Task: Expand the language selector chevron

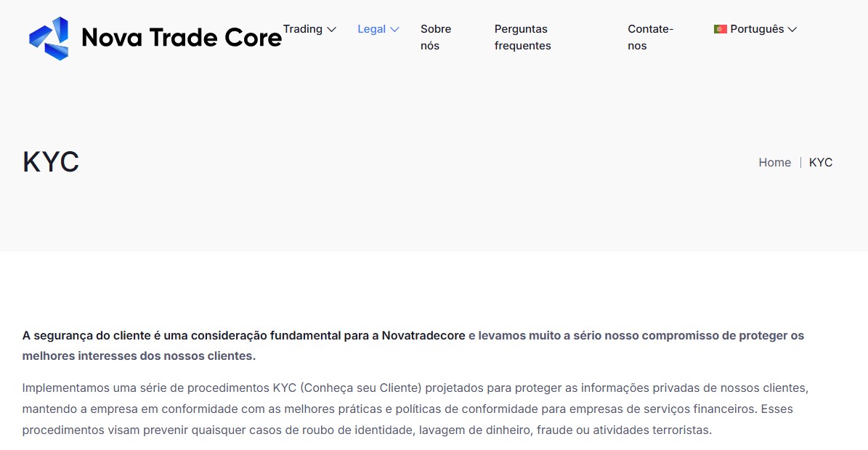Action: [792, 30]
